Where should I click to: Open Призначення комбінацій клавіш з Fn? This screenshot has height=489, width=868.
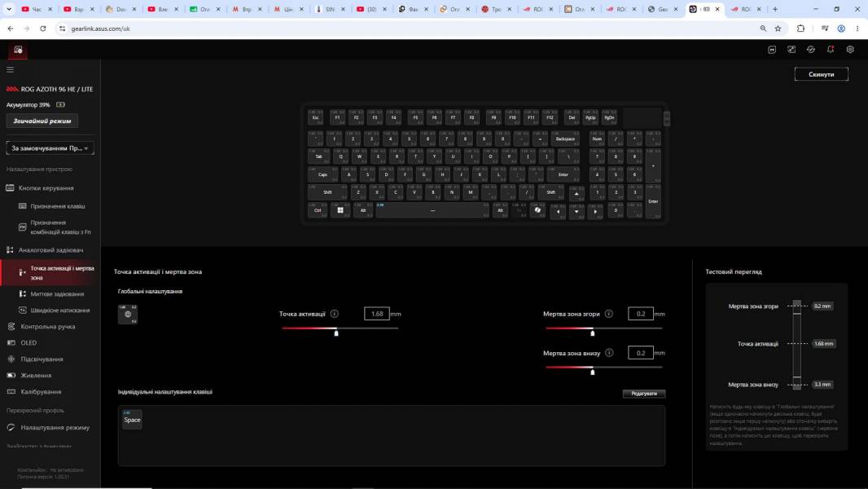[59, 227]
